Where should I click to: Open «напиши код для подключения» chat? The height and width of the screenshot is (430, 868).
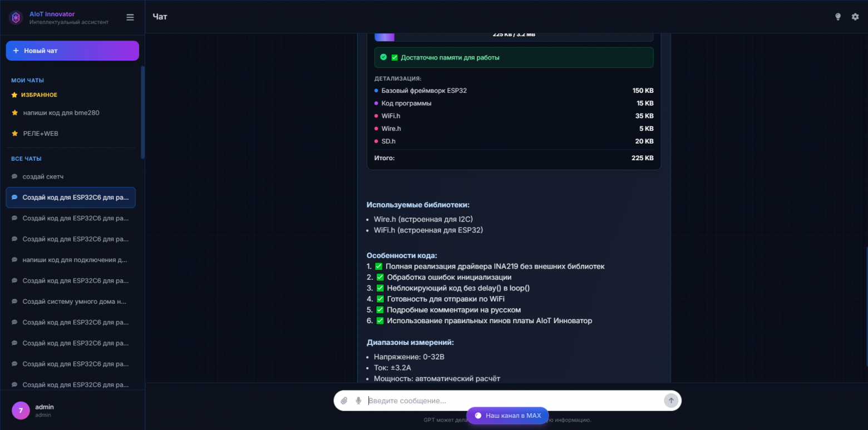(x=75, y=260)
